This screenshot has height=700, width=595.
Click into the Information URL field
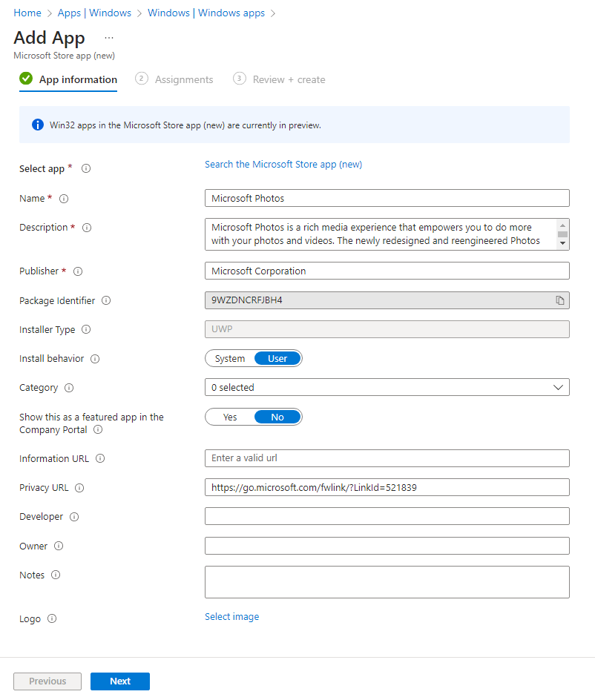(387, 458)
